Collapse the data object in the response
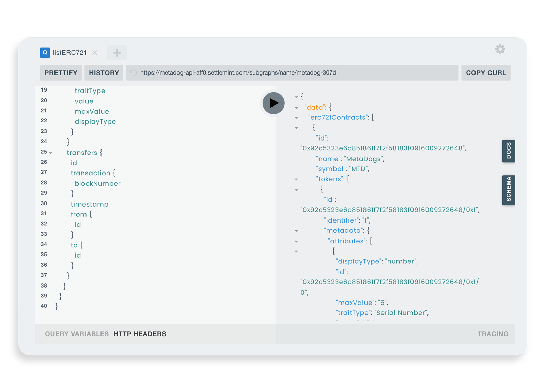 click(296, 107)
